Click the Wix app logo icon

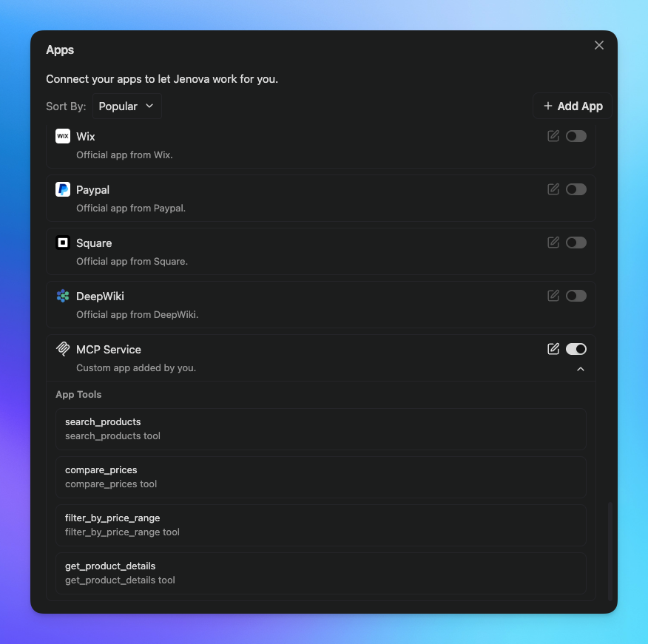tap(63, 136)
